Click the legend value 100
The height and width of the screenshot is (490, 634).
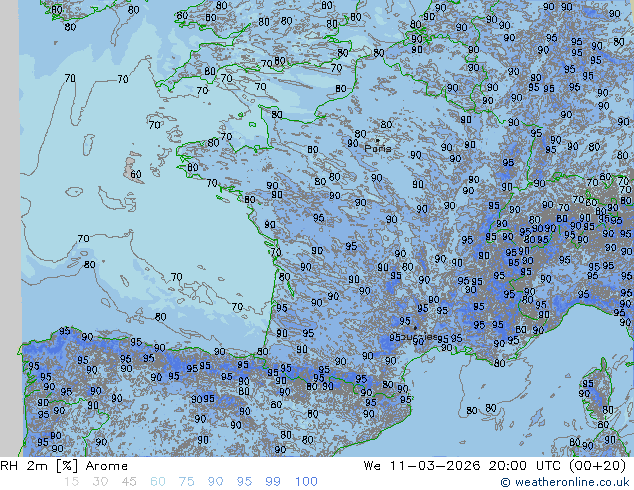coord(306,482)
